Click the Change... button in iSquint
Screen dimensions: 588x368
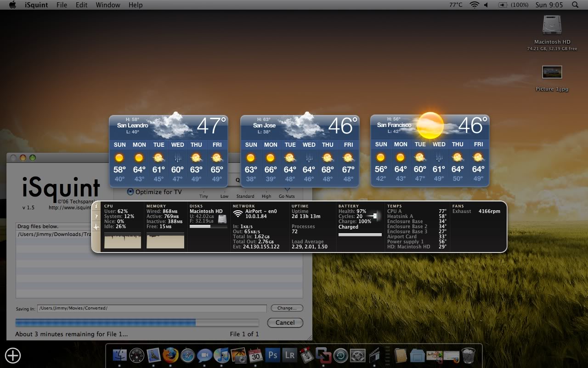[287, 308]
